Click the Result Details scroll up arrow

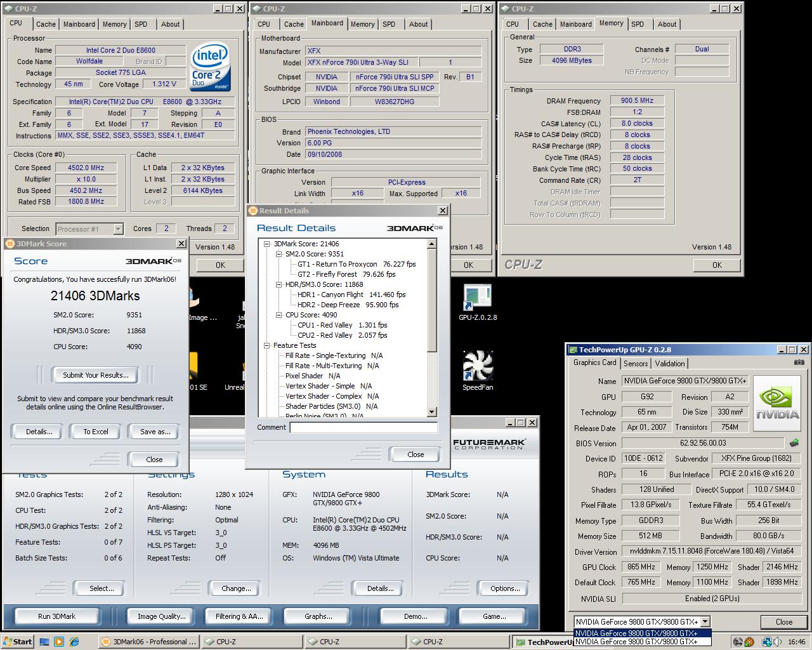click(432, 244)
